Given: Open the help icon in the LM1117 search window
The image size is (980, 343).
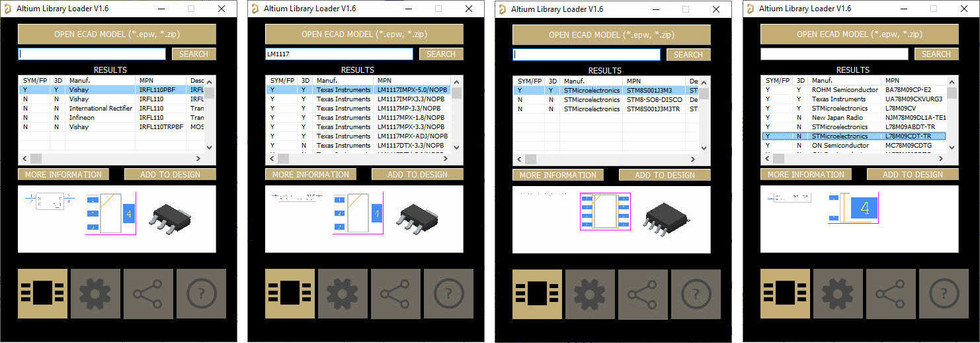Looking at the screenshot, I should (448, 293).
